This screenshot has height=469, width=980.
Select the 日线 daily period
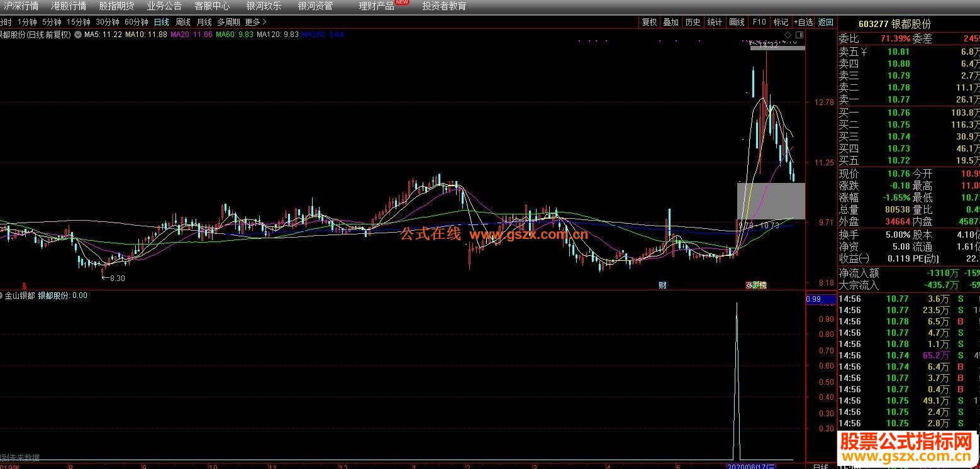[x=162, y=22]
